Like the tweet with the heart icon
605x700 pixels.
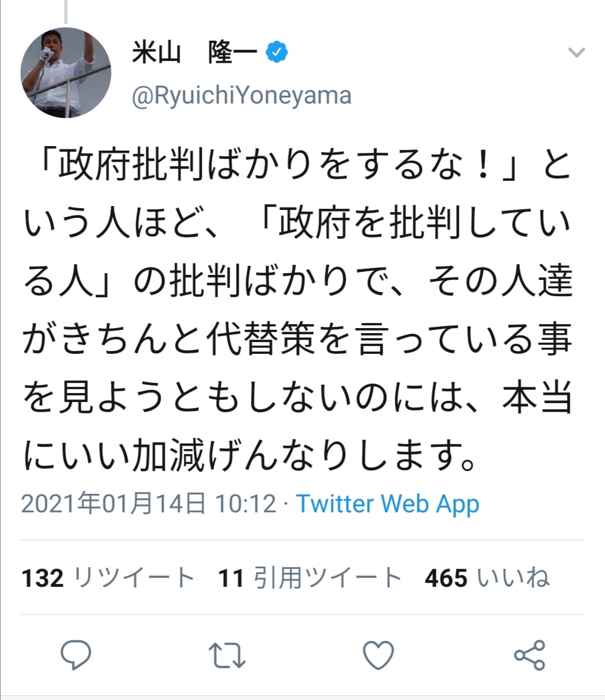tap(378, 655)
